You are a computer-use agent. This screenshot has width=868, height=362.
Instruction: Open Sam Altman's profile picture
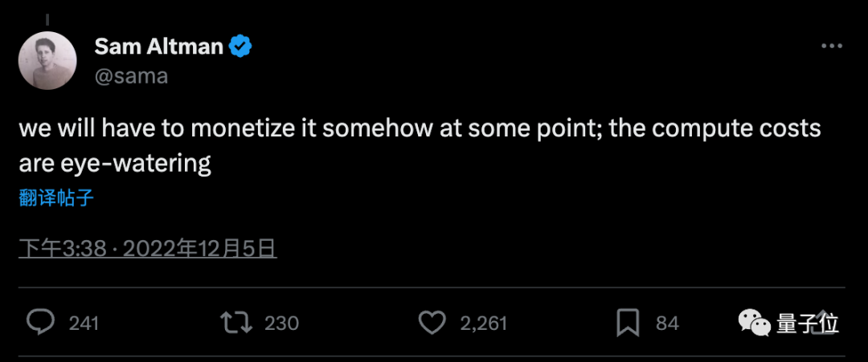(47, 61)
